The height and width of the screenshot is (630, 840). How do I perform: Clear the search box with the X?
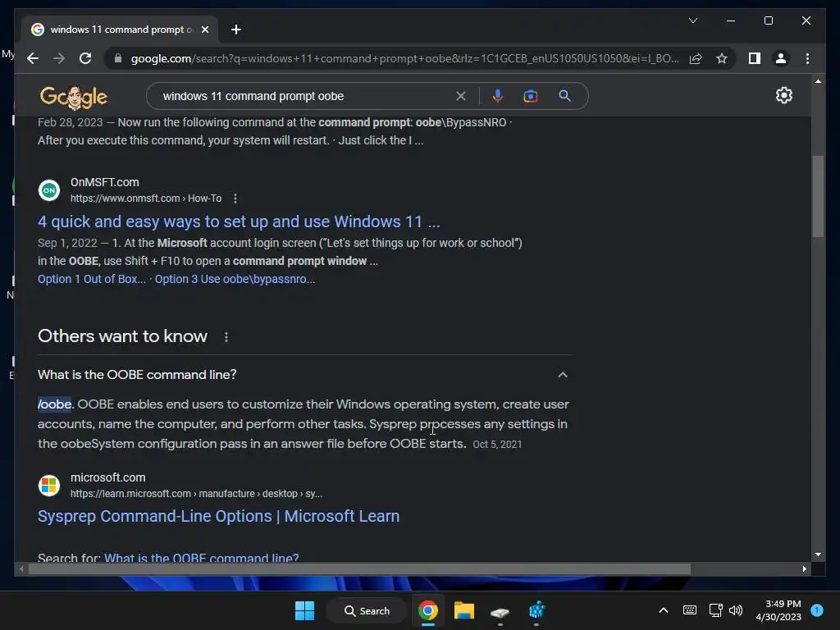coord(461,97)
